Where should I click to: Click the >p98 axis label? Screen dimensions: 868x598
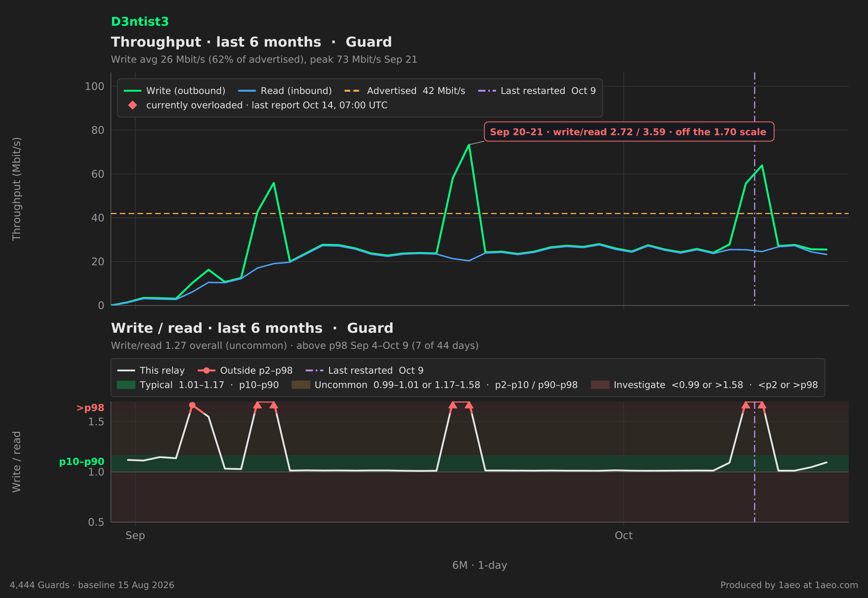[90, 408]
